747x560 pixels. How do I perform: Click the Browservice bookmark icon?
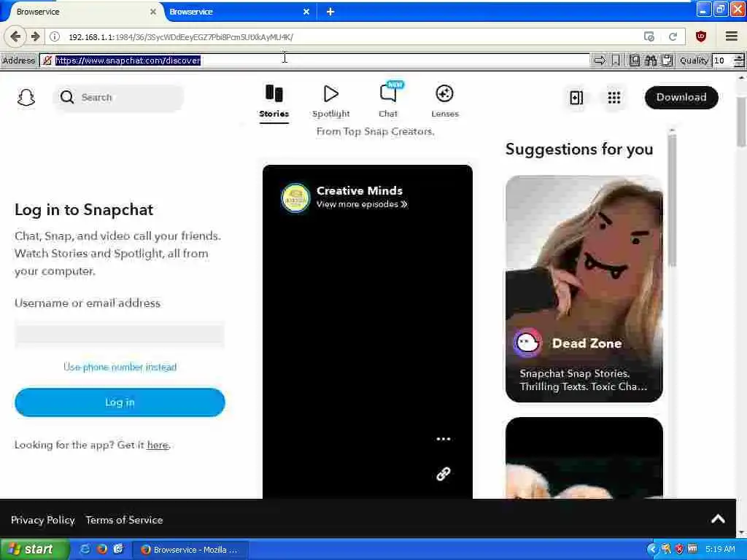[x=616, y=61]
